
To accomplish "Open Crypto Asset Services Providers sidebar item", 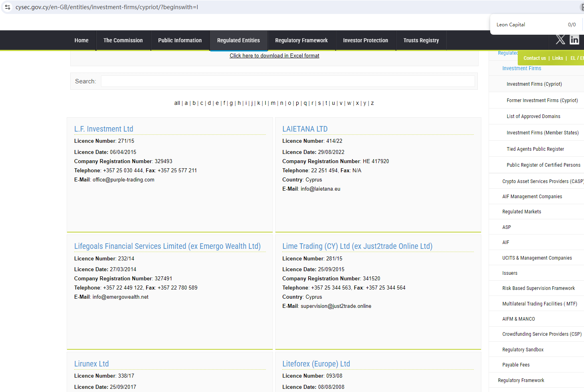I will click(542, 181).
